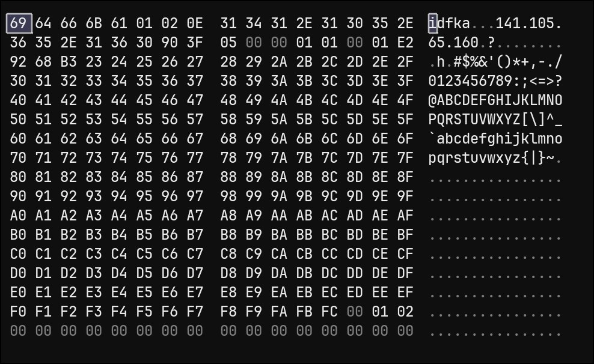This screenshot has width=594, height=364.
Task: Click hex byte C0
Action: 19,254
